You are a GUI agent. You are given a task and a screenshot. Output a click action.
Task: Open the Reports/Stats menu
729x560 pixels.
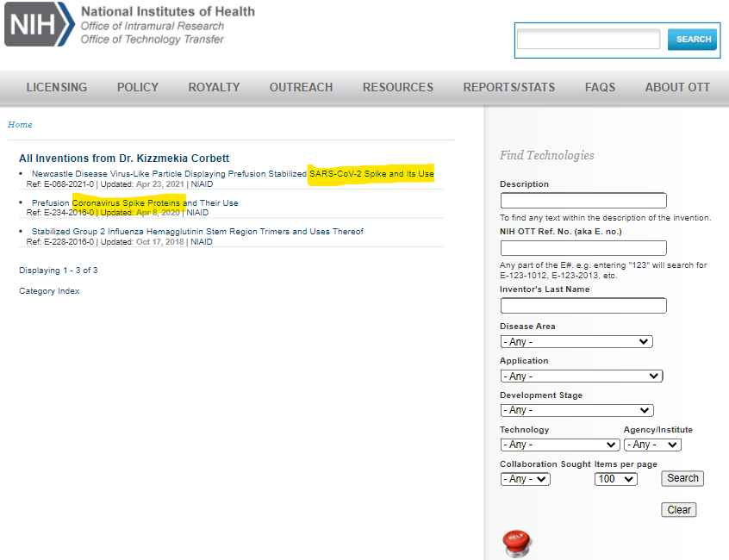tap(509, 87)
